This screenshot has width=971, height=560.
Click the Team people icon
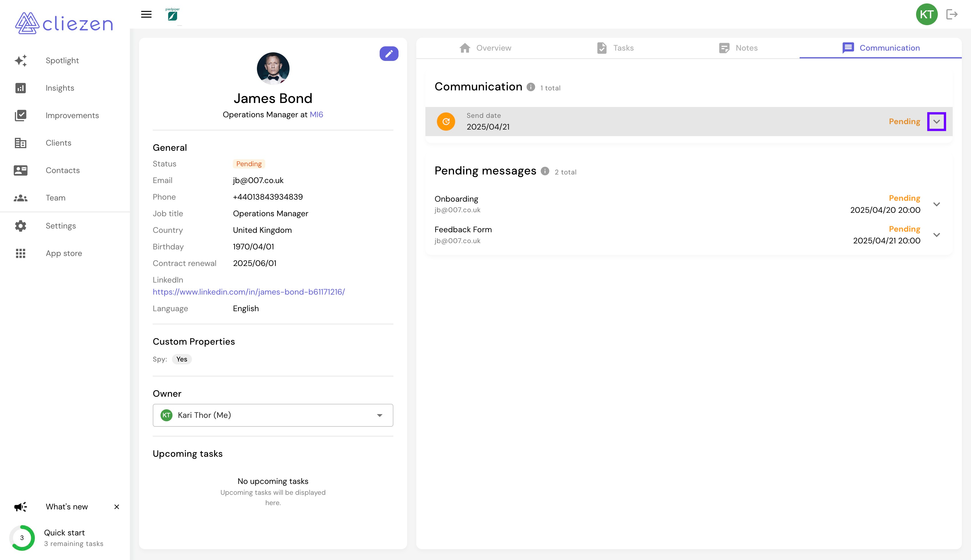tap(21, 198)
